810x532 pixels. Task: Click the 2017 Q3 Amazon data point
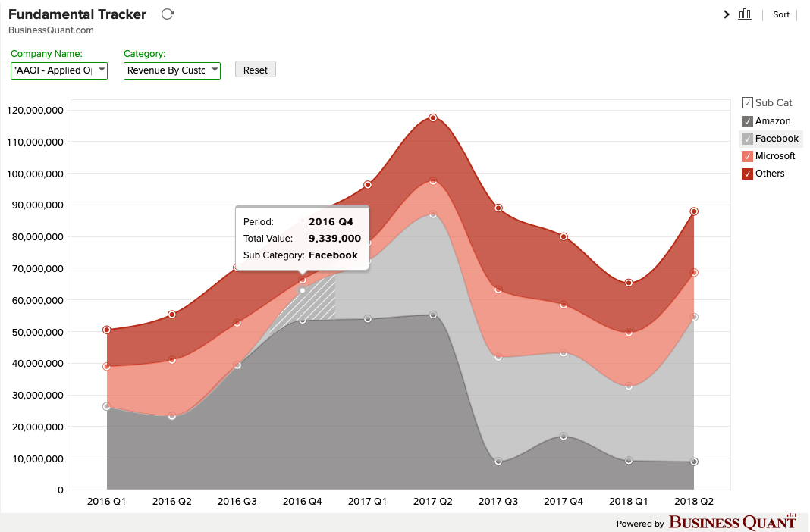(x=498, y=461)
